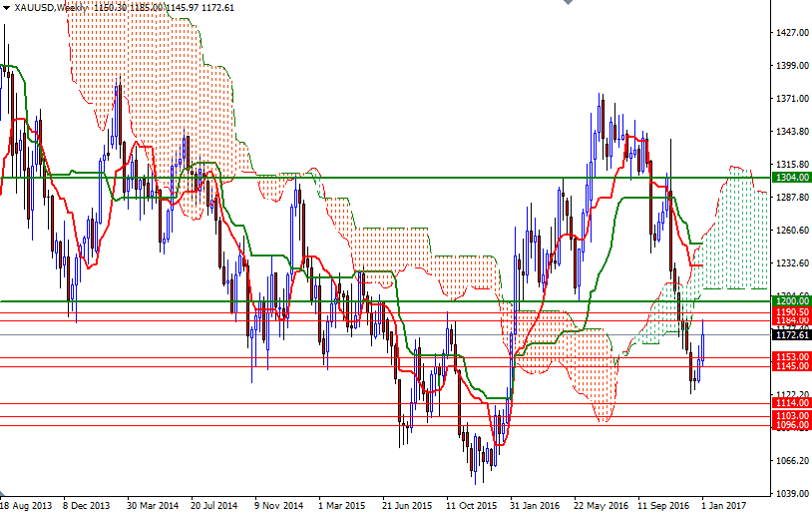The image size is (812, 513).
Task: Select the red 1103.00 price level label
Action: [x=791, y=415]
